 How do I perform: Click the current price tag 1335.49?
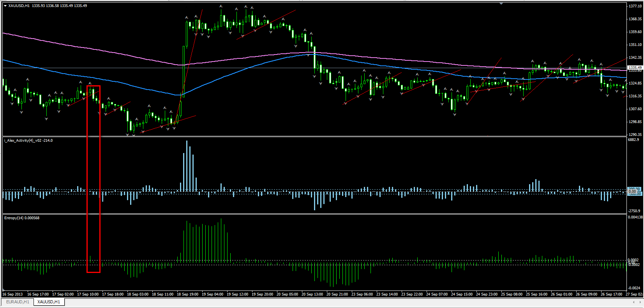pyautogui.click(x=635, y=68)
